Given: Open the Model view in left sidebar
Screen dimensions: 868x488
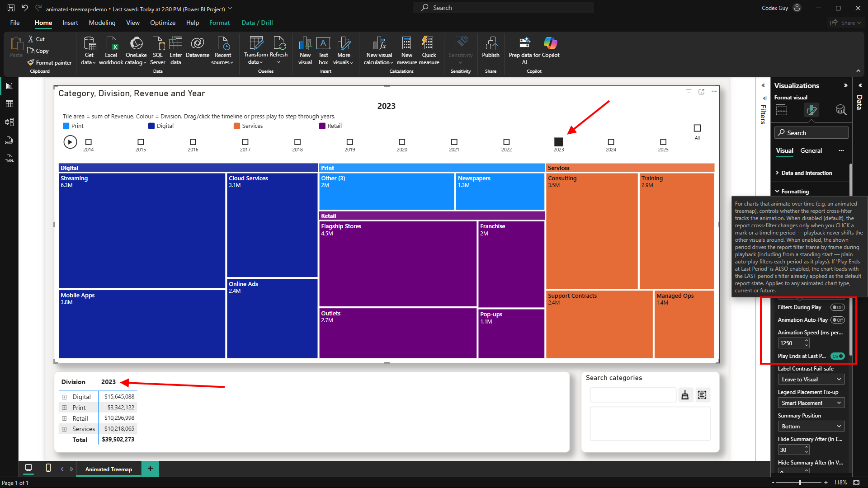Looking at the screenshot, I should point(9,122).
